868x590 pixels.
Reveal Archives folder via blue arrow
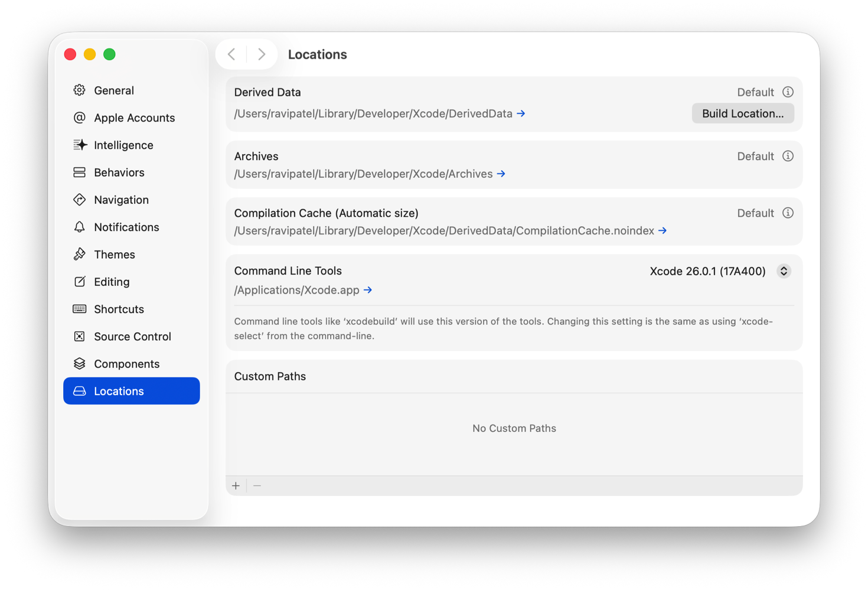coord(501,174)
